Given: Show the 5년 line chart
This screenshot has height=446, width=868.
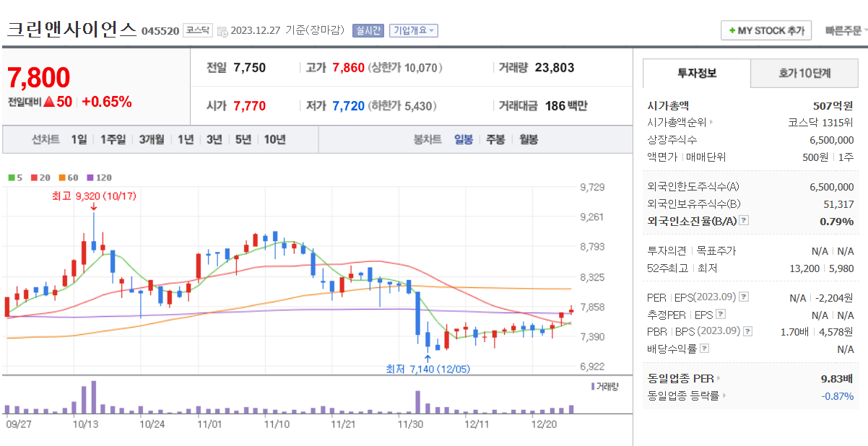Looking at the screenshot, I should click(x=243, y=139).
